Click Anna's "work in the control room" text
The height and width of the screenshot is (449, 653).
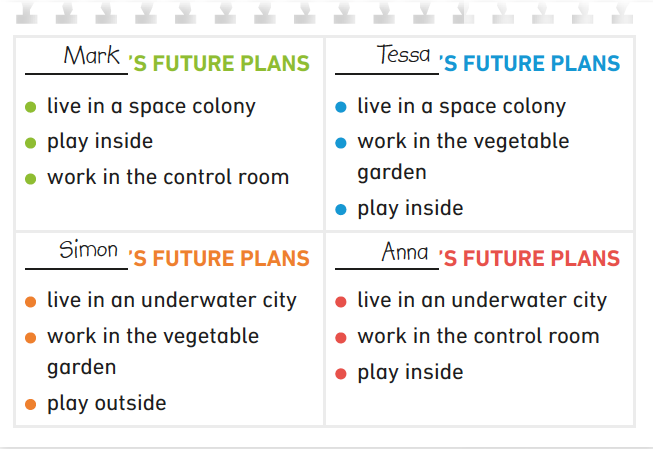478,336
